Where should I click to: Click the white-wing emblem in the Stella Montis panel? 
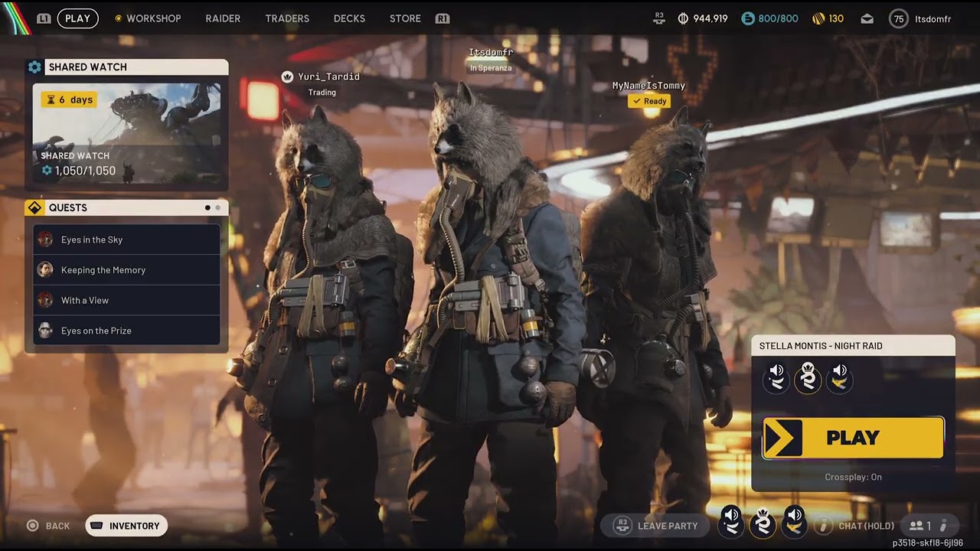(776, 377)
